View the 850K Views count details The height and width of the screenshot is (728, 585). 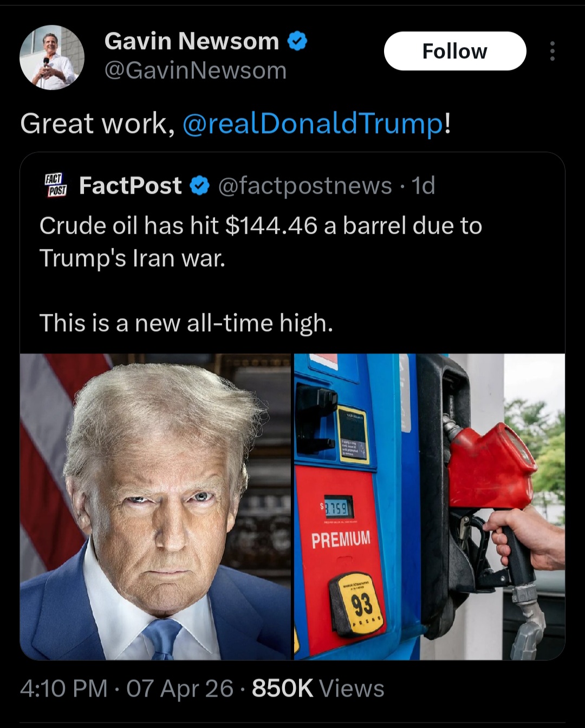[x=318, y=688]
